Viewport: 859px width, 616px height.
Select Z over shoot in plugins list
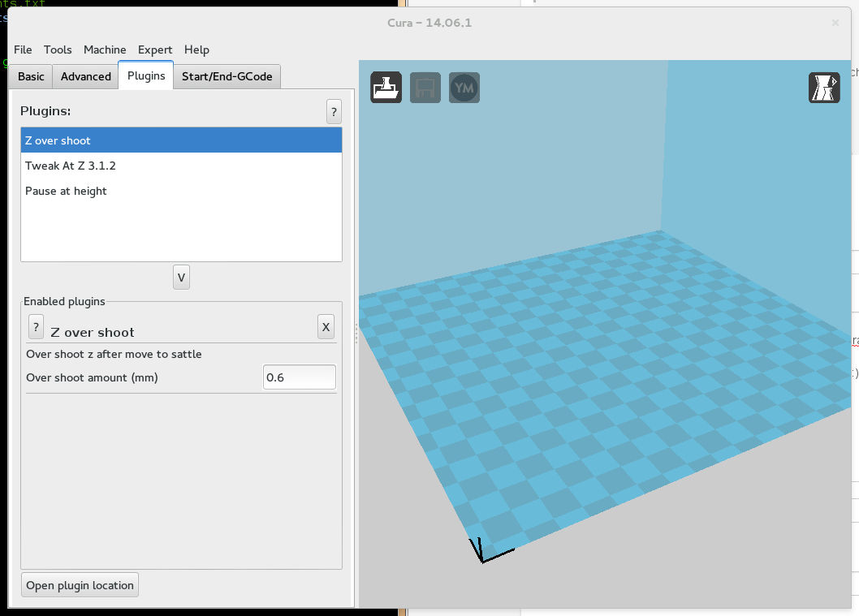click(x=180, y=140)
